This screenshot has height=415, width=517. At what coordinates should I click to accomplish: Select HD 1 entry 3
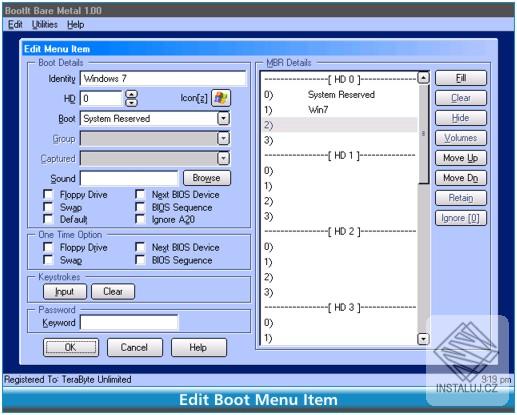click(340, 216)
